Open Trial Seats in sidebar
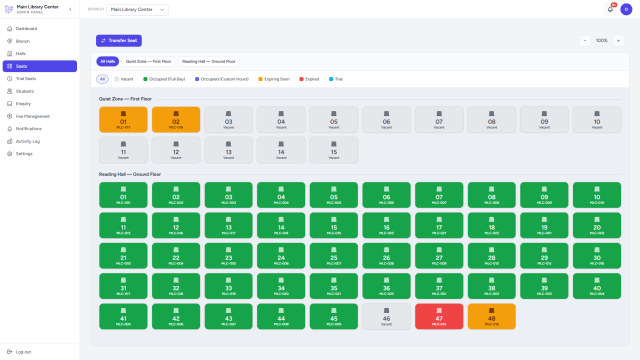This screenshot has height=360, width=640. (x=40, y=78)
